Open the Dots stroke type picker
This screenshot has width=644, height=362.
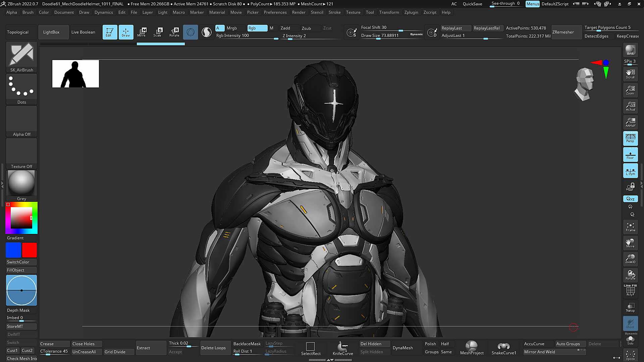pos(21,89)
